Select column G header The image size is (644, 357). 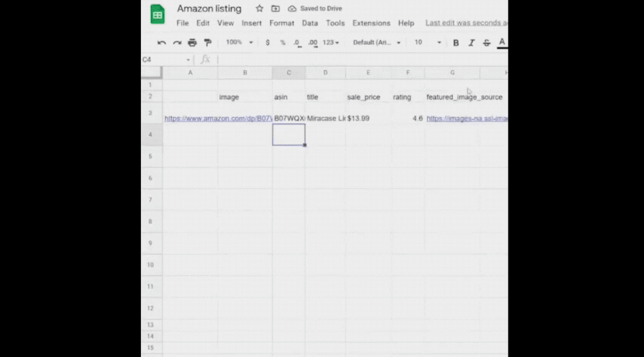[x=452, y=72]
